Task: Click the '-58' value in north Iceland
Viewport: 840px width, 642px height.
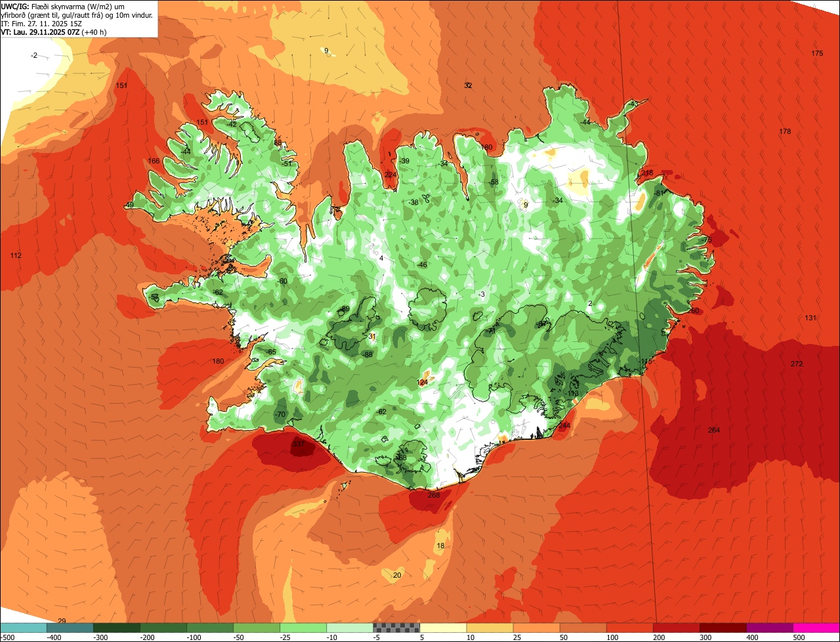Action: (x=493, y=182)
